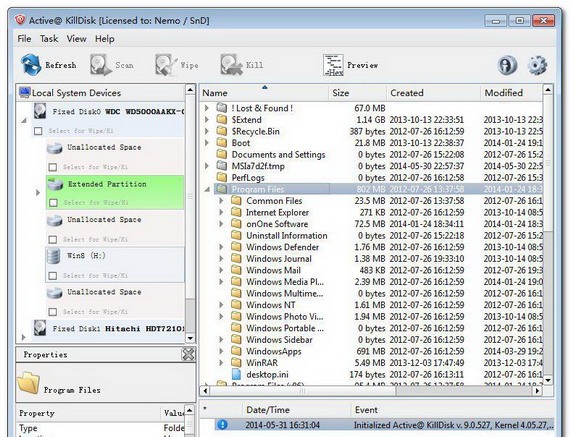Open the About info icon
Viewport: 570px width, 437px height.
click(x=507, y=65)
